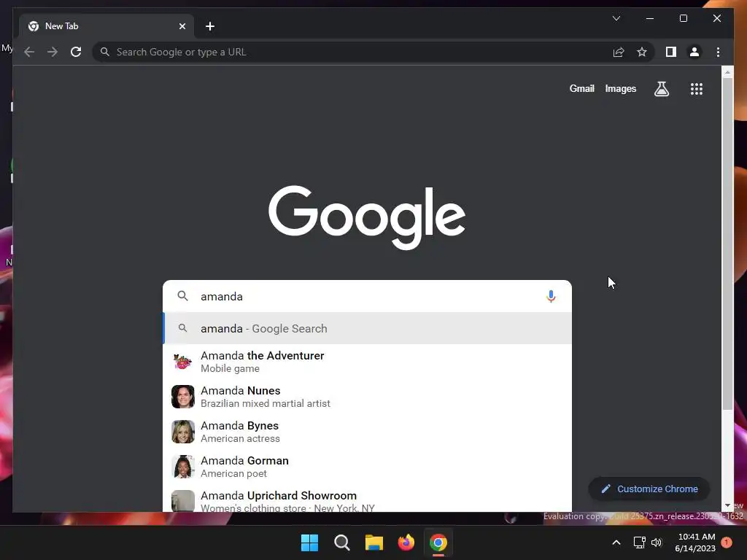This screenshot has width=747, height=560.
Task: Show hidden tray icons chevron
Action: (616, 542)
